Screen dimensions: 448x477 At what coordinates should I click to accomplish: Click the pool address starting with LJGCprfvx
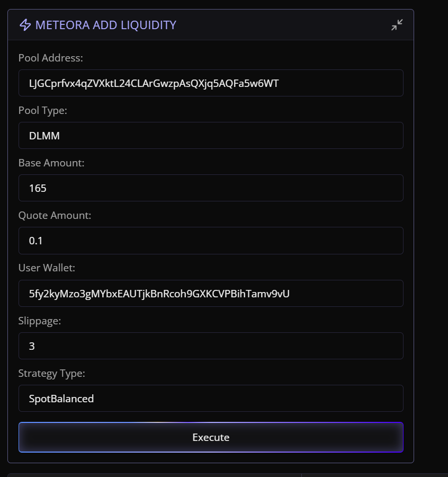coord(153,83)
